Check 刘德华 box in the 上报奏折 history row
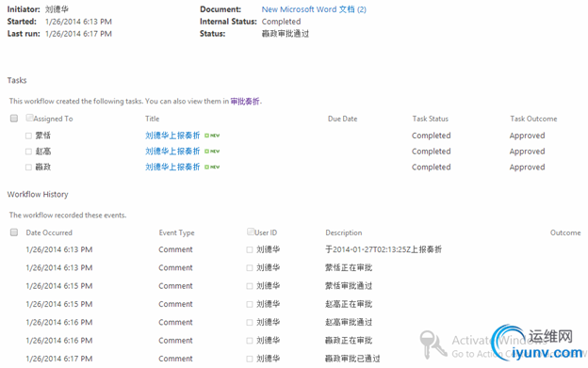This screenshot has width=588, height=368. pos(250,249)
